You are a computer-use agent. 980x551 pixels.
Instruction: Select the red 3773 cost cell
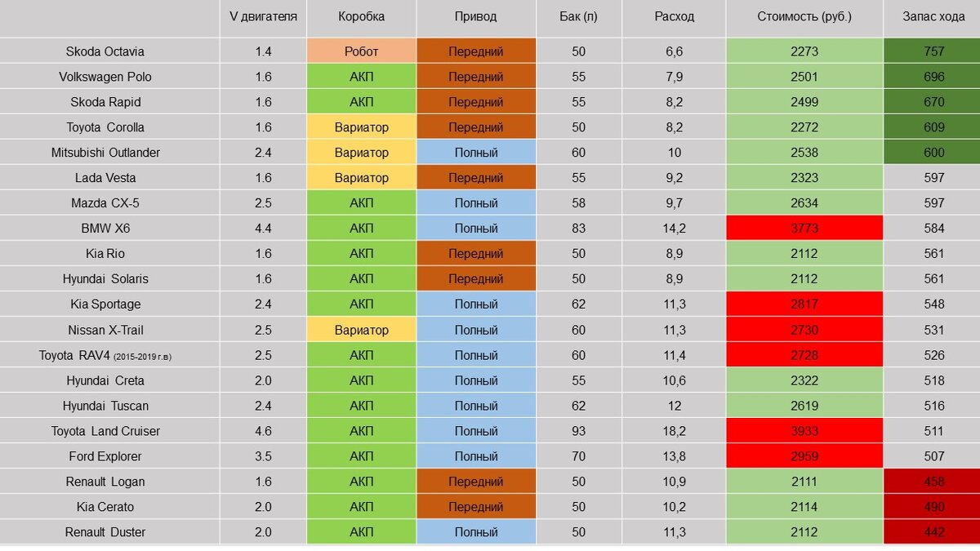[804, 229]
